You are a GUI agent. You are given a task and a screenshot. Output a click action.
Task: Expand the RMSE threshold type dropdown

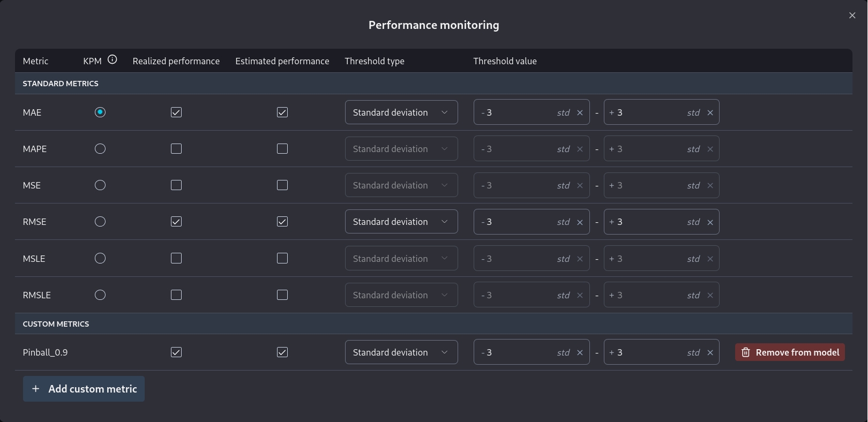[401, 222]
